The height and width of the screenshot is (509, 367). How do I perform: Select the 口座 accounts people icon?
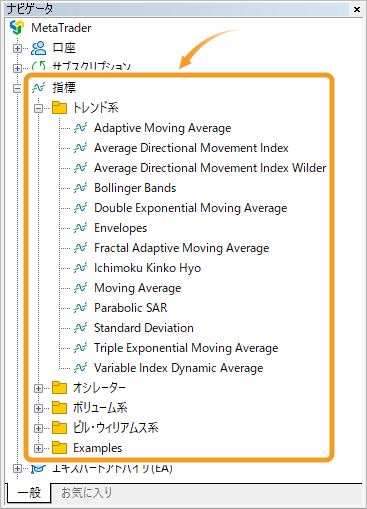coord(39,48)
